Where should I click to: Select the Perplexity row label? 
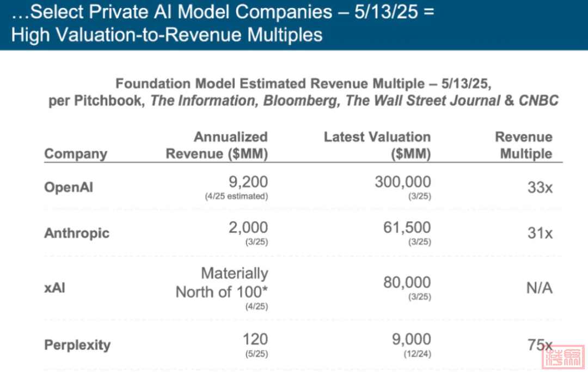point(77,345)
